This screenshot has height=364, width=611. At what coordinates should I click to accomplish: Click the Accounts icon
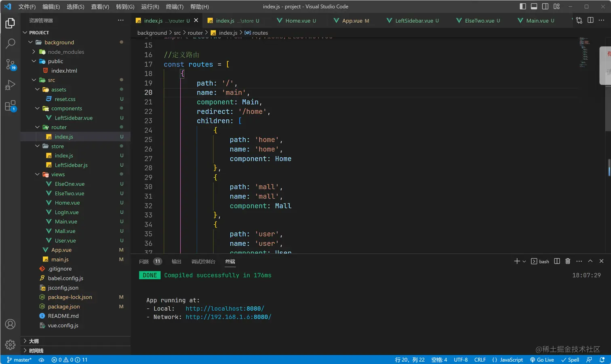(x=10, y=324)
